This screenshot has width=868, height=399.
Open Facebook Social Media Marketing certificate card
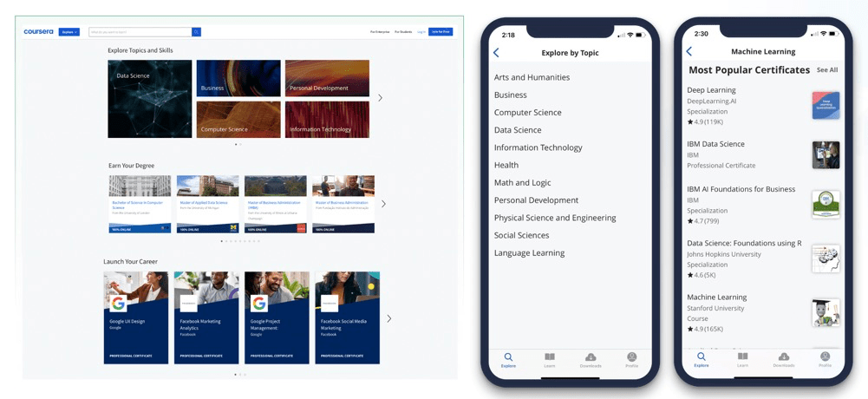(347, 317)
